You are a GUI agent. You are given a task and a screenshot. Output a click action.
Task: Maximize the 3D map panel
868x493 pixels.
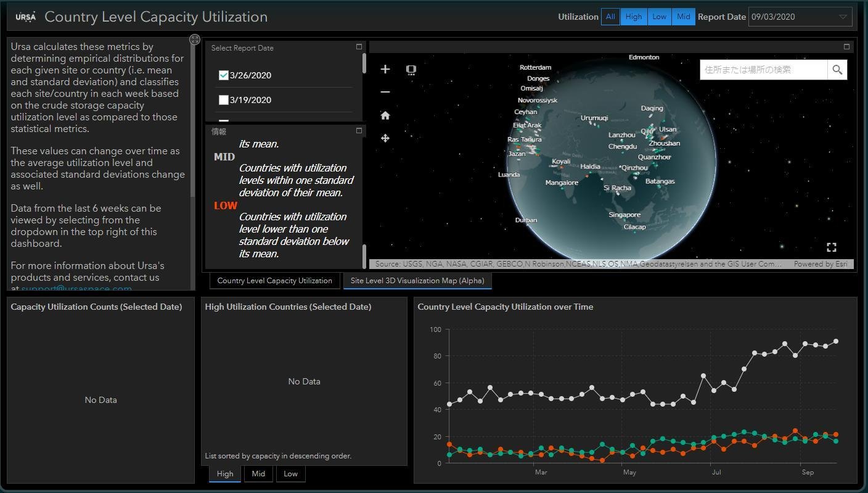pos(846,46)
